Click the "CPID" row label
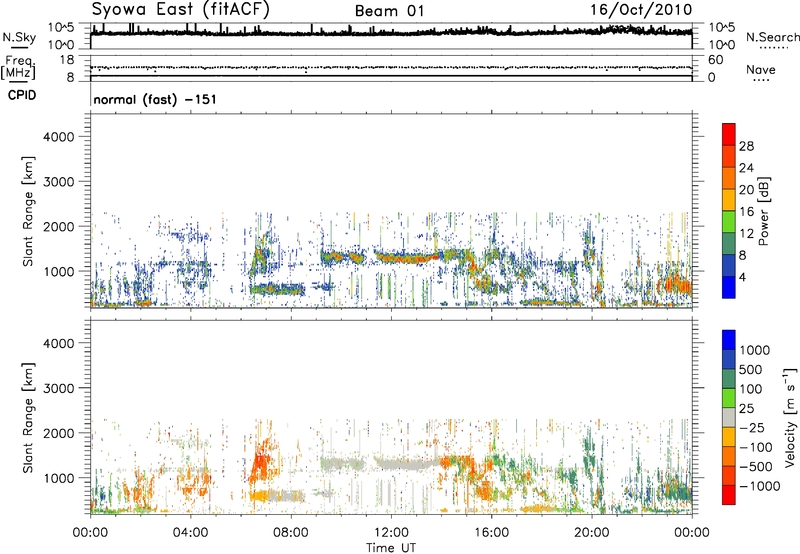Screen dimensions: 800x554 [x=22, y=95]
